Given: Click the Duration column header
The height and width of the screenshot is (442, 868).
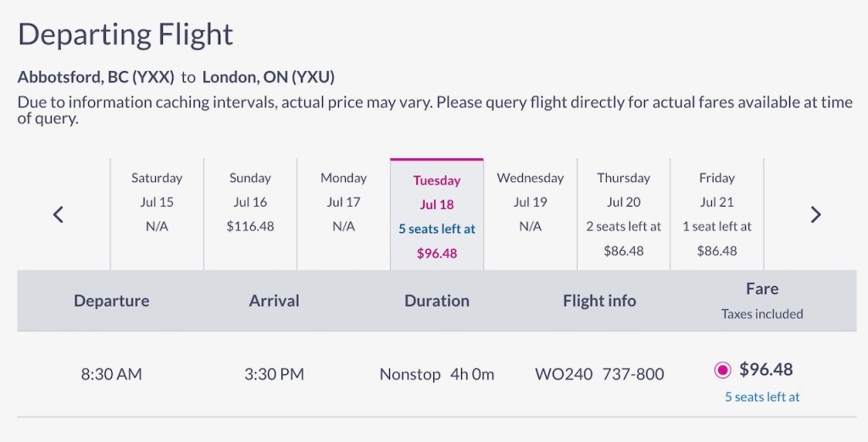Looking at the screenshot, I should click(437, 301).
